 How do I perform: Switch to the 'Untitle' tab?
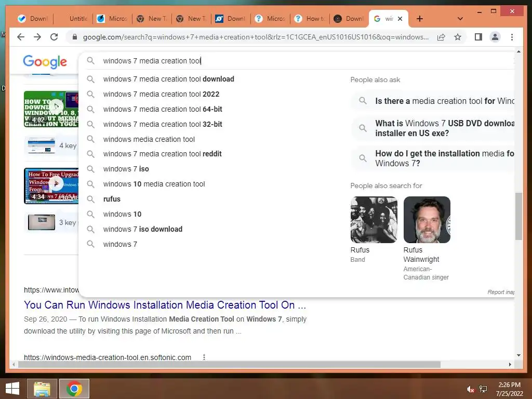coord(73,19)
